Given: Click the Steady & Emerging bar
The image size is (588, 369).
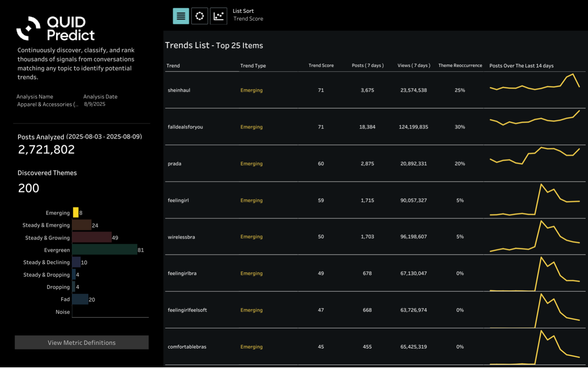Looking at the screenshot, I should point(82,225).
